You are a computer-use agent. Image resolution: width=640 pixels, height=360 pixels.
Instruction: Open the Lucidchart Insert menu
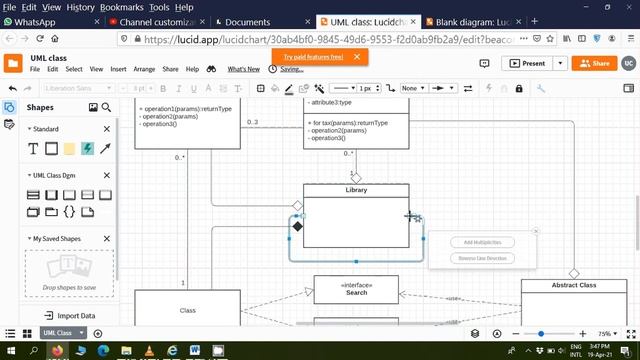coord(118,69)
